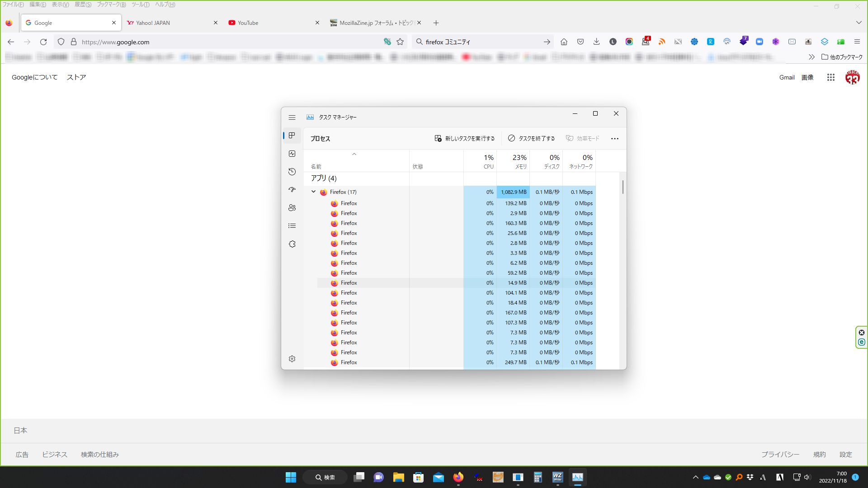Viewport: 868px width, 488px height.
Task: Collapse the Firefox (17) process group
Action: coord(313,192)
